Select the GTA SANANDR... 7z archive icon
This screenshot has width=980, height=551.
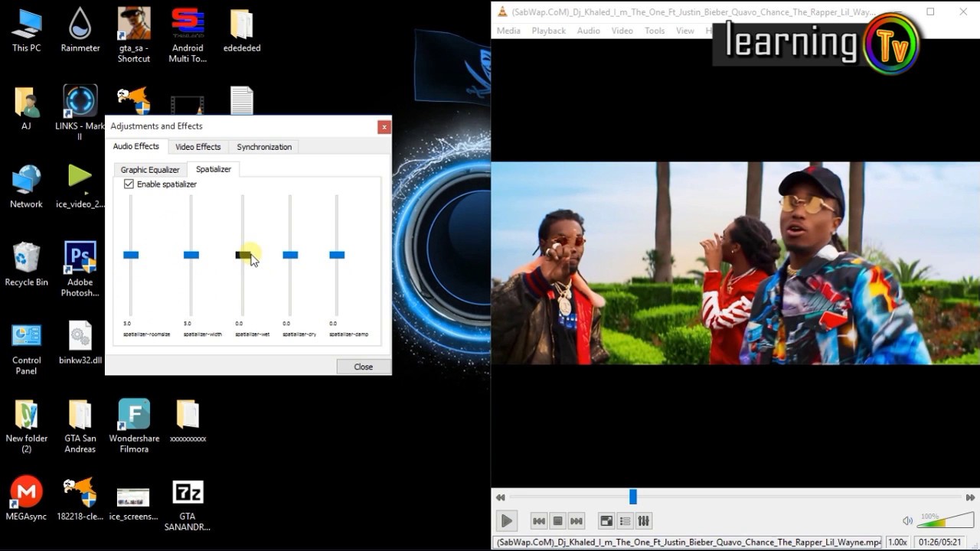tap(188, 505)
